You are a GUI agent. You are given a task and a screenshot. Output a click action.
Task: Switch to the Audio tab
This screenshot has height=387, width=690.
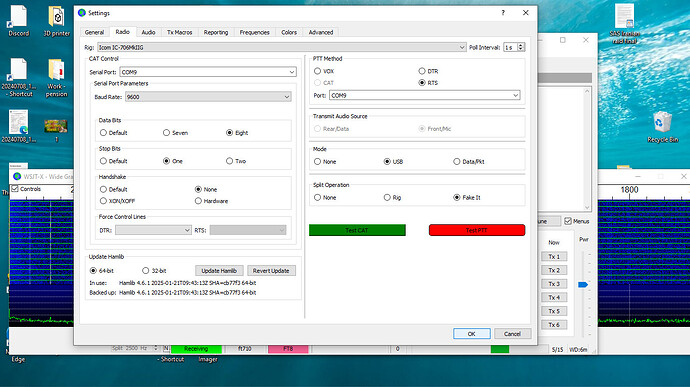(148, 33)
